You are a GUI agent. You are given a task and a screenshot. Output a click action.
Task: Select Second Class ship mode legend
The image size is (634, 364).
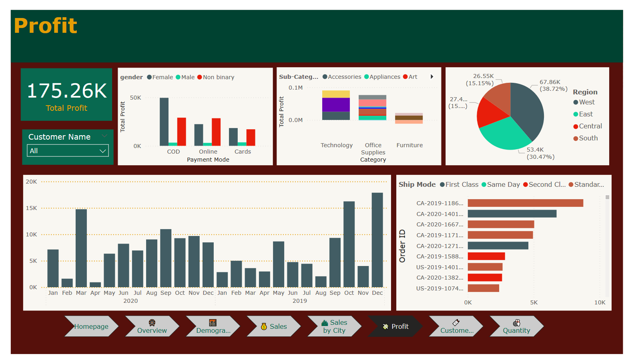[x=544, y=184]
